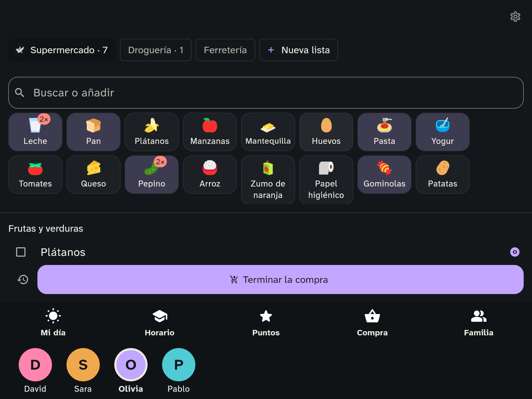
Task: Open the Horario tab
Action: 159,323
